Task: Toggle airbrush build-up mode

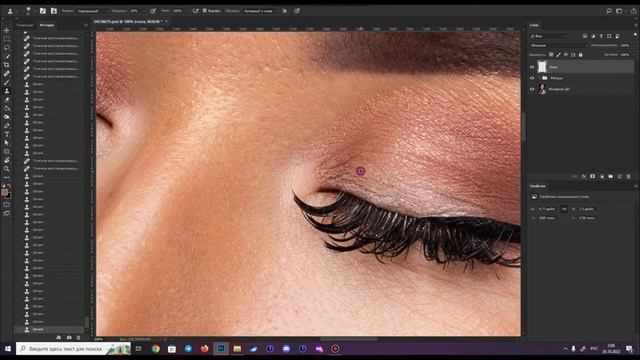Action: click(x=196, y=11)
